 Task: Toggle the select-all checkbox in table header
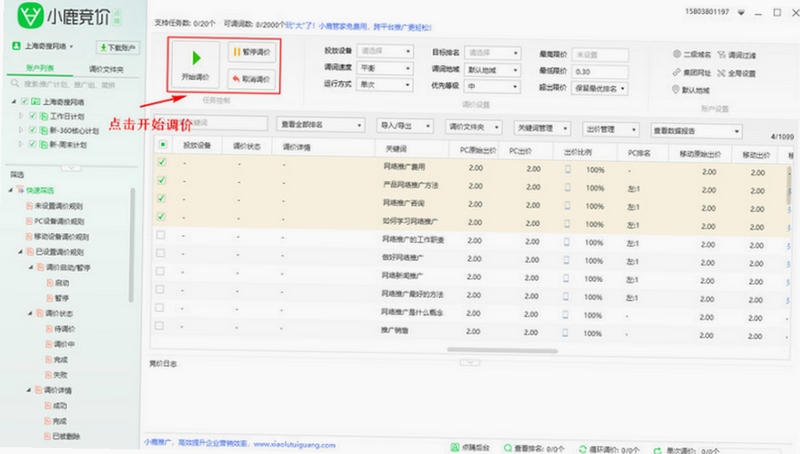click(162, 145)
